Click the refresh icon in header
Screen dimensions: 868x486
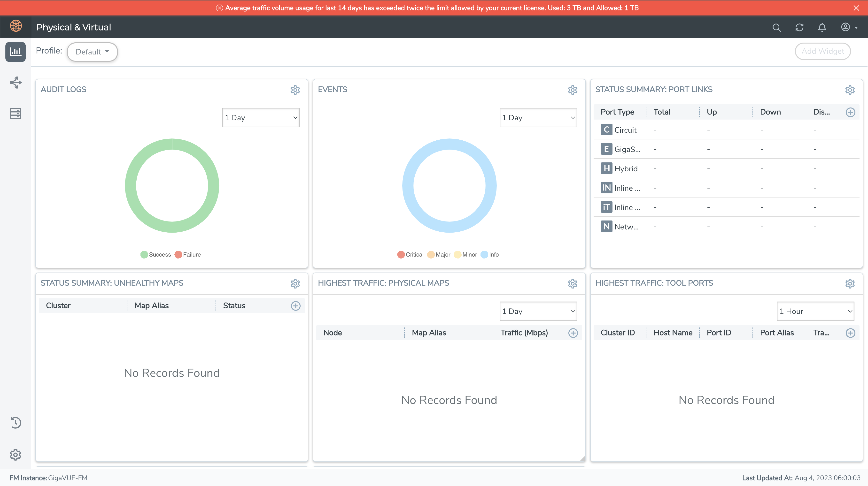(799, 27)
